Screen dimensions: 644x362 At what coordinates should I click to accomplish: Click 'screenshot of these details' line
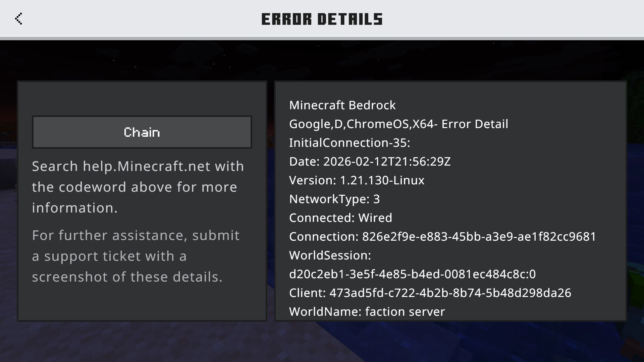(127, 277)
